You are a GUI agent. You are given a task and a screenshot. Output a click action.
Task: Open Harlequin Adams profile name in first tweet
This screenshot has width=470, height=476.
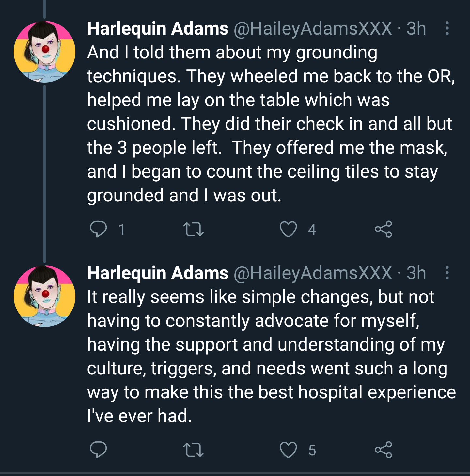click(x=158, y=28)
